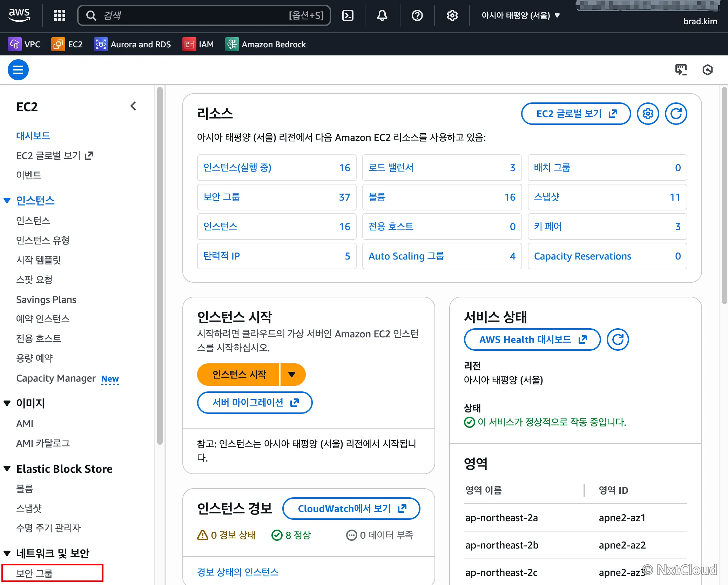728x585 pixels.
Task: Open the notifications bell icon
Action: [x=382, y=15]
